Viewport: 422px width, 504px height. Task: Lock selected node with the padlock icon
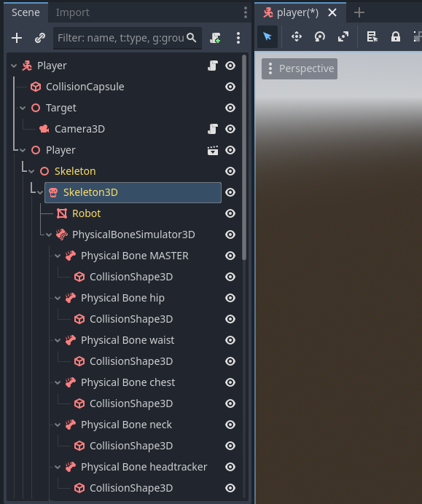point(396,36)
